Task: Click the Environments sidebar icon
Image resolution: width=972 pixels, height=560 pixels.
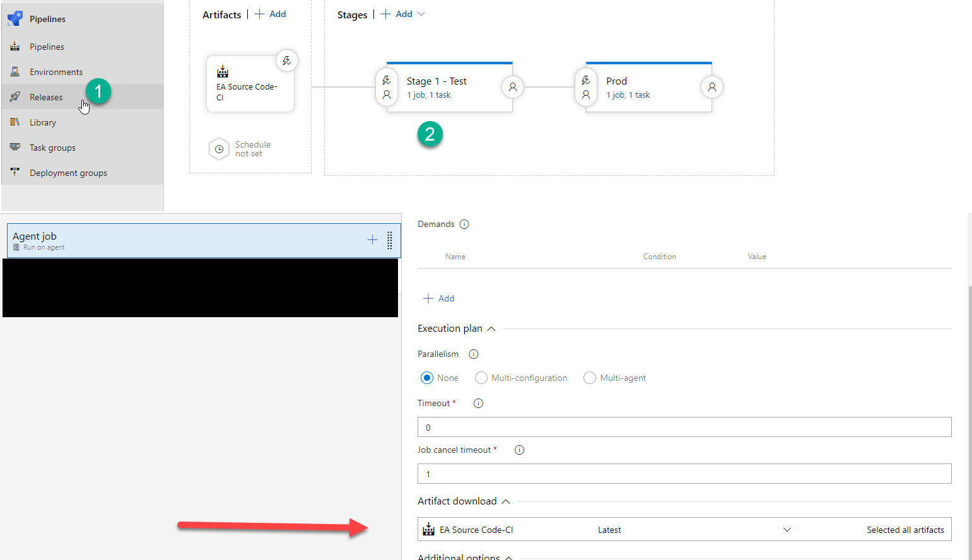Action: click(x=15, y=72)
